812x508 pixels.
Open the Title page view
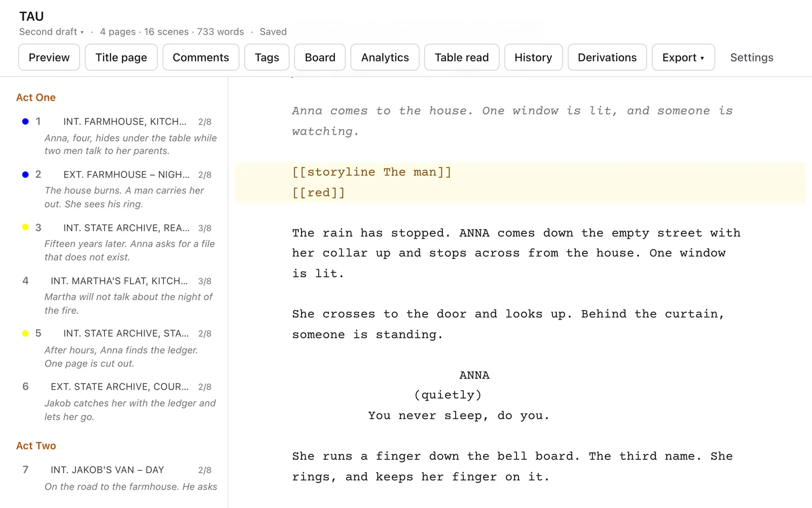click(121, 57)
